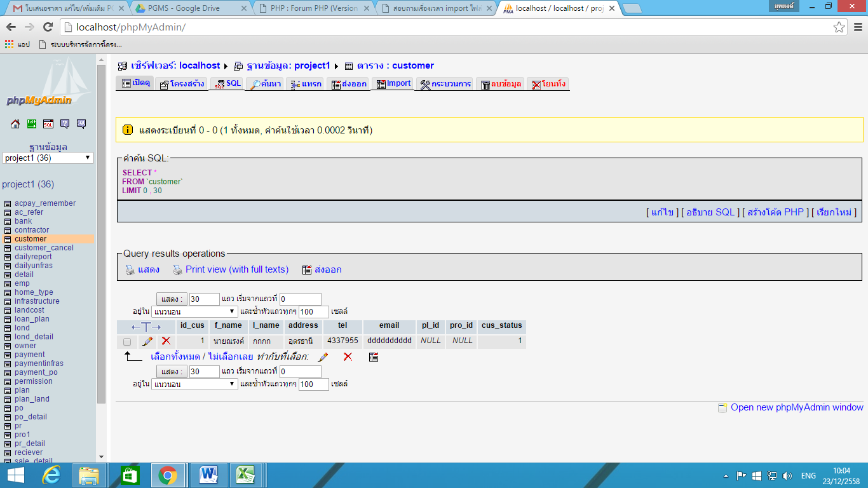Click the เลือกทั้งหมด select all link
The width and height of the screenshot is (868, 488).
point(175,356)
